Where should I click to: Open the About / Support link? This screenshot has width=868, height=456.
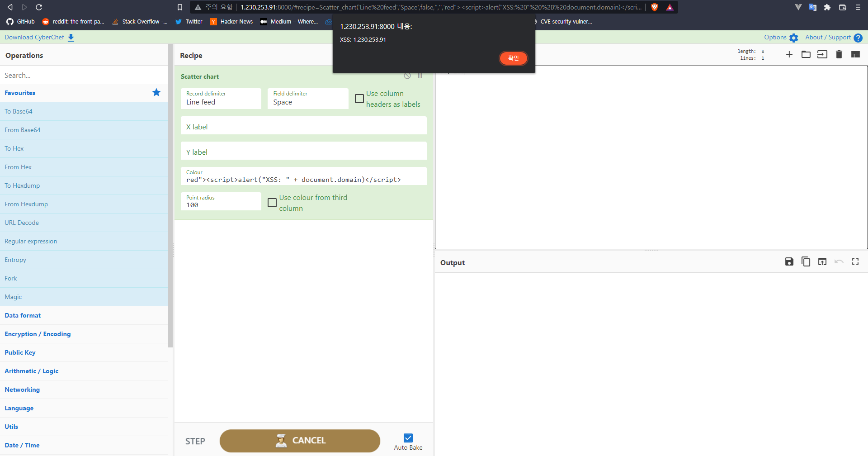pos(828,37)
